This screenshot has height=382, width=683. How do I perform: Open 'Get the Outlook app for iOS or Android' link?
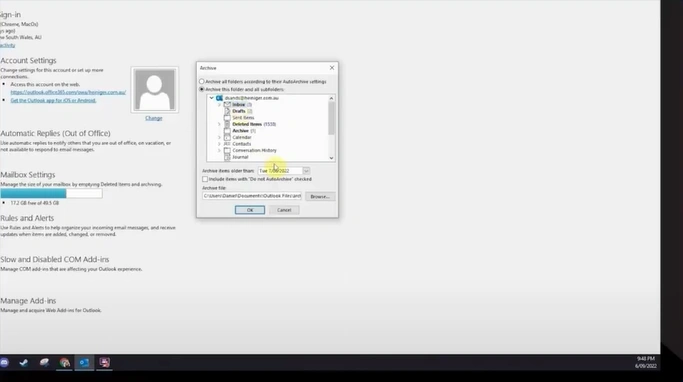click(53, 100)
